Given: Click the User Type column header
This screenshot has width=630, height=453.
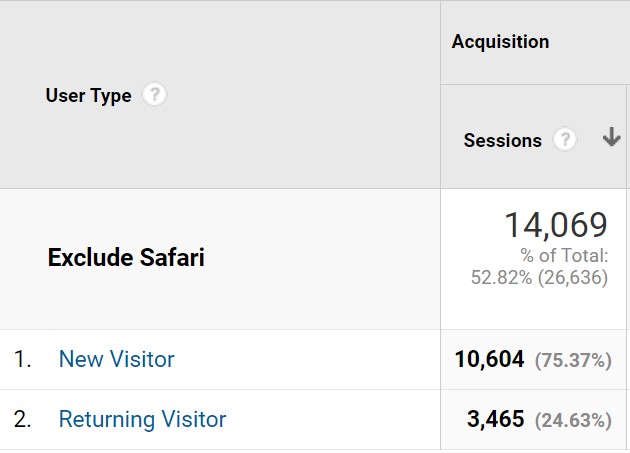Looking at the screenshot, I should [x=88, y=96].
